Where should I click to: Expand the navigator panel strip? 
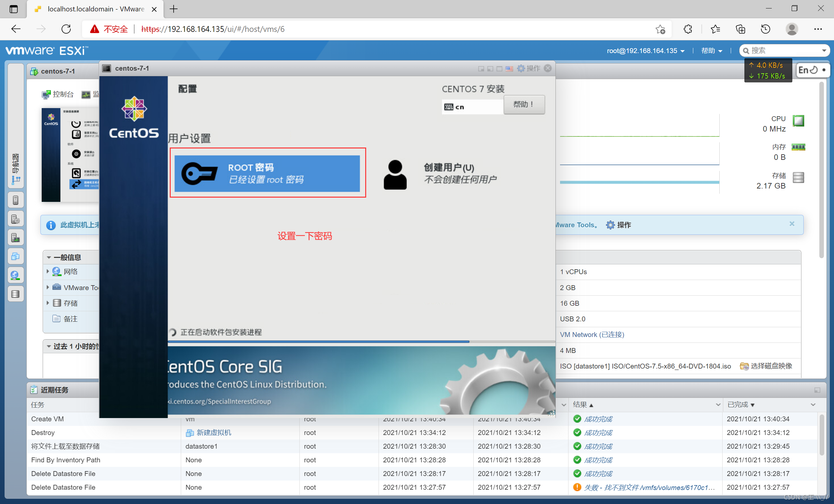pyautogui.click(x=16, y=126)
